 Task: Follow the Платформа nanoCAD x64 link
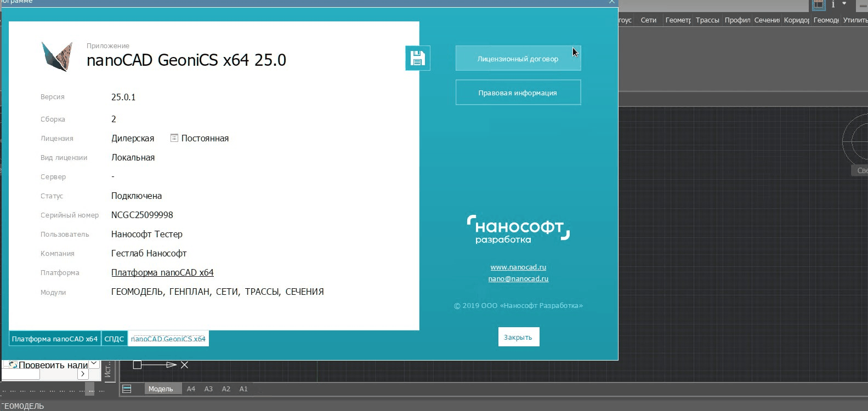(x=162, y=272)
